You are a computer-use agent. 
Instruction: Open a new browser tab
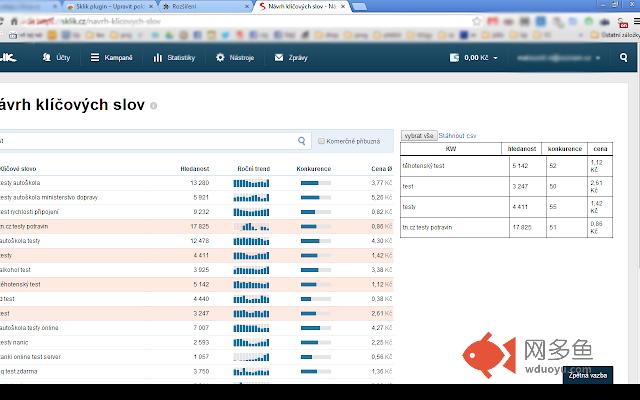(x=359, y=7)
